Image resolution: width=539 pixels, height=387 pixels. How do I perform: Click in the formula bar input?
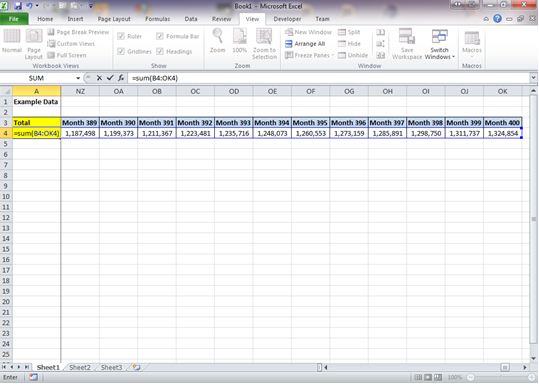click(328, 78)
